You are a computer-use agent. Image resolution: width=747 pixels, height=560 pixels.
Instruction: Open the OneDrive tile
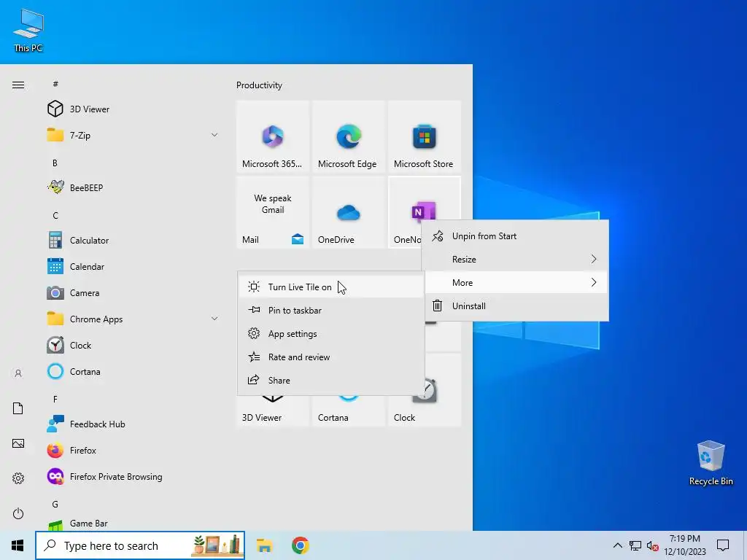click(348, 212)
